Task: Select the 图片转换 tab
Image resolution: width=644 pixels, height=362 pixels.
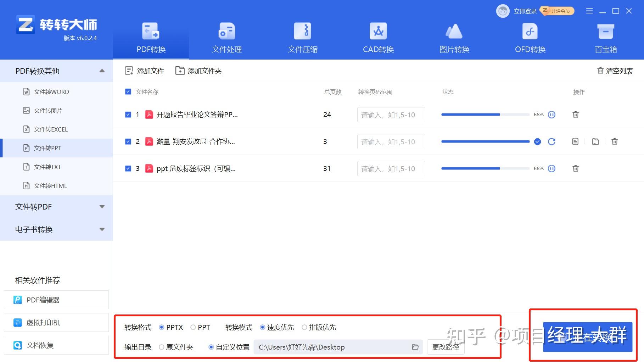Action: coord(454,38)
